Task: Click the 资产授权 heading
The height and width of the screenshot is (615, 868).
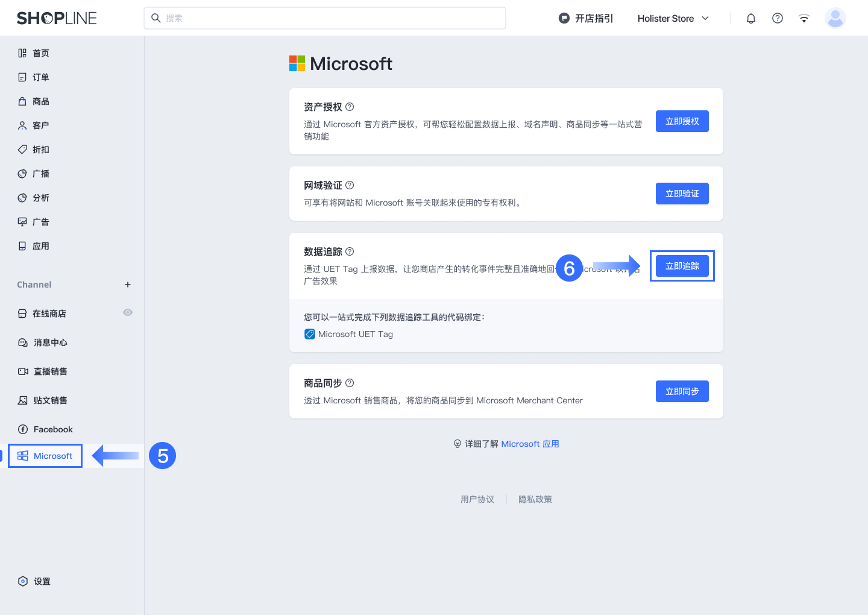Action: (323, 107)
